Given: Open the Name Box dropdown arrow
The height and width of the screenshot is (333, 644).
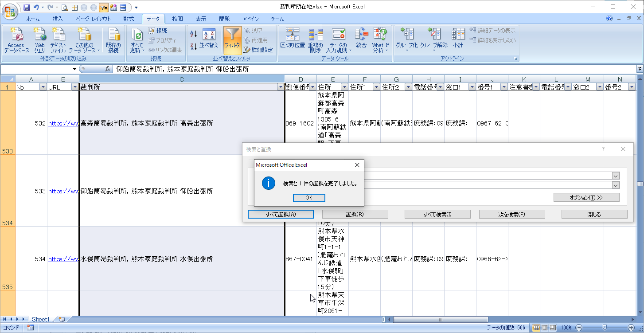Looking at the screenshot, I should coord(74,69).
